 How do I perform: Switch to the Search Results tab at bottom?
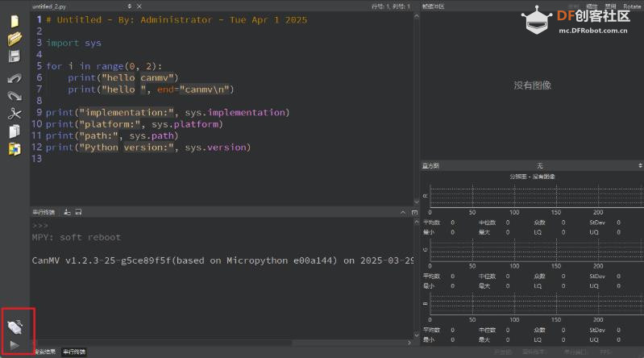coord(44,352)
